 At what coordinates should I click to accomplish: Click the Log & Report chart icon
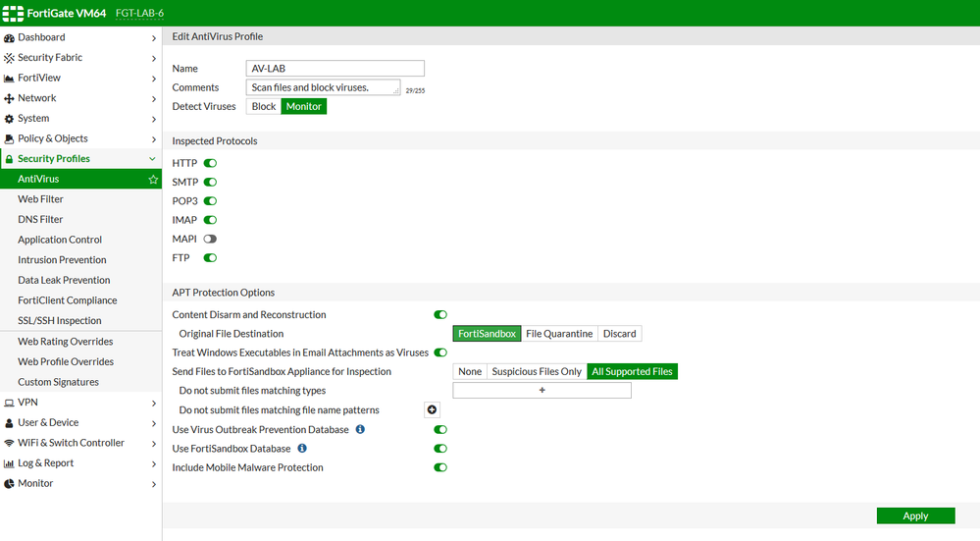pyautogui.click(x=9, y=463)
